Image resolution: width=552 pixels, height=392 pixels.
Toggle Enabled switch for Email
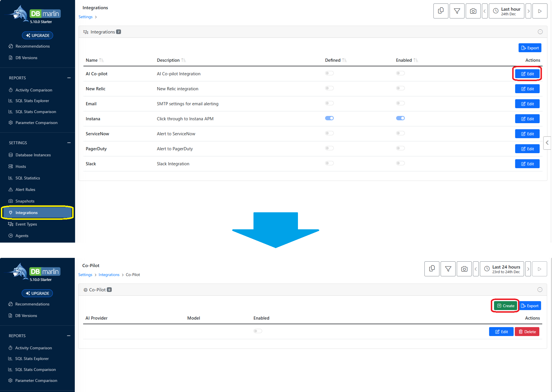click(x=400, y=103)
